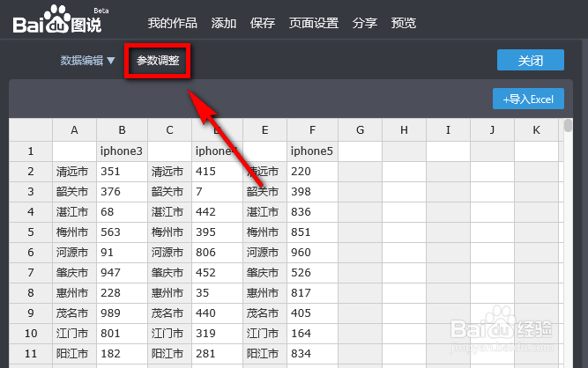Click cell containing iphone3
Image resolution: width=588 pixels, height=368 pixels.
122,151
